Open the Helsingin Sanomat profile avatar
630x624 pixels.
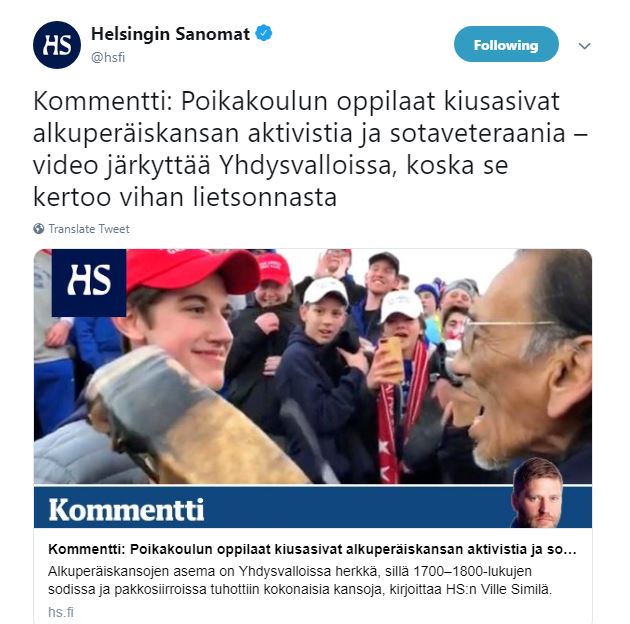coord(57,45)
